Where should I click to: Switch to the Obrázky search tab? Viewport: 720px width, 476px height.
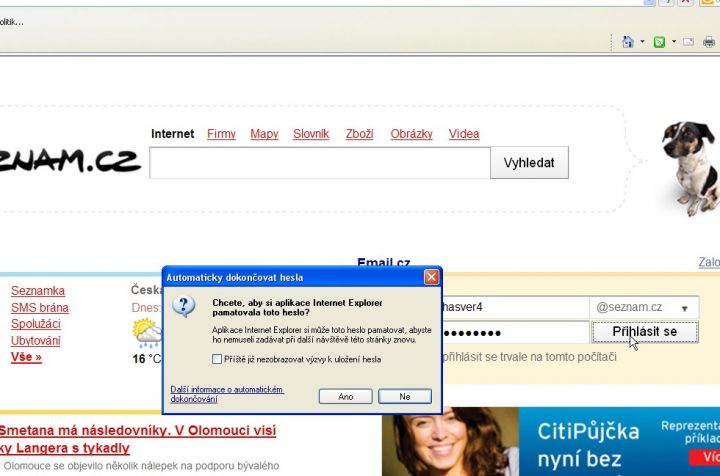411,134
